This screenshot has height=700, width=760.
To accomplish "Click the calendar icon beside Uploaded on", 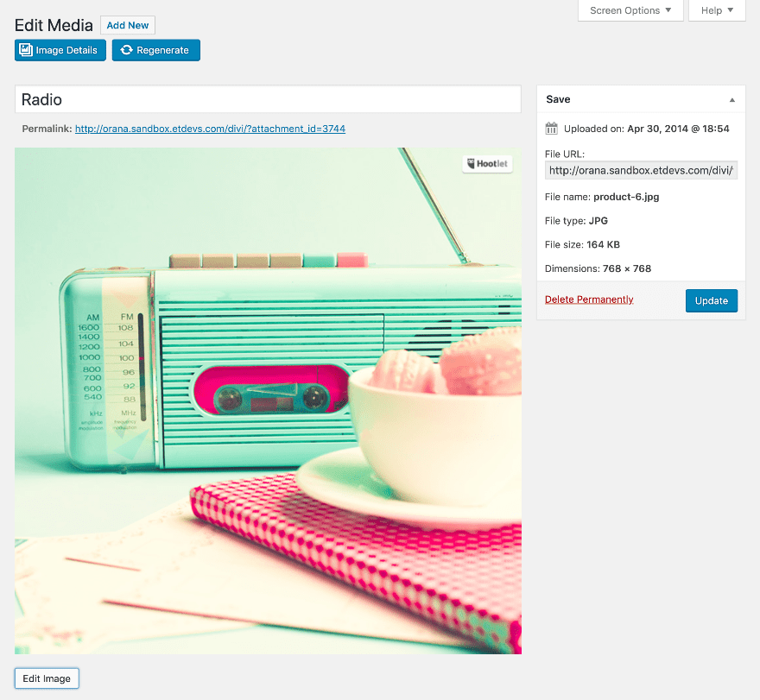I will (x=552, y=129).
